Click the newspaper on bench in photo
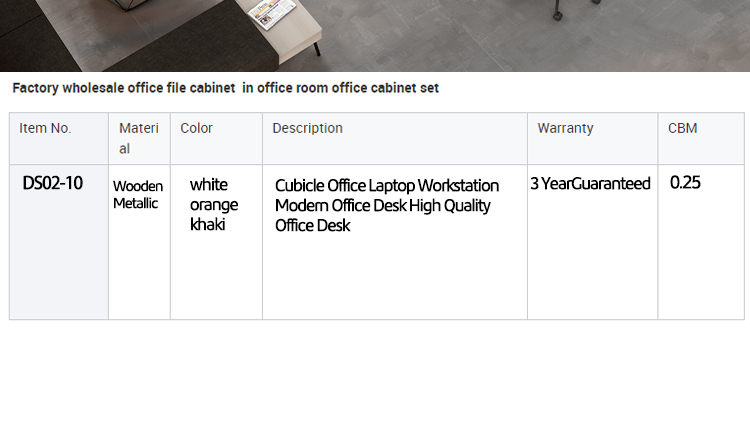 pos(272,13)
